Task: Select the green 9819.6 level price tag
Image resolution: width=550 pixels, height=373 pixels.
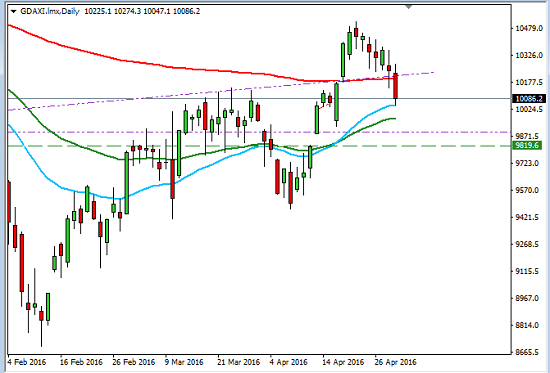Action: 526,145
